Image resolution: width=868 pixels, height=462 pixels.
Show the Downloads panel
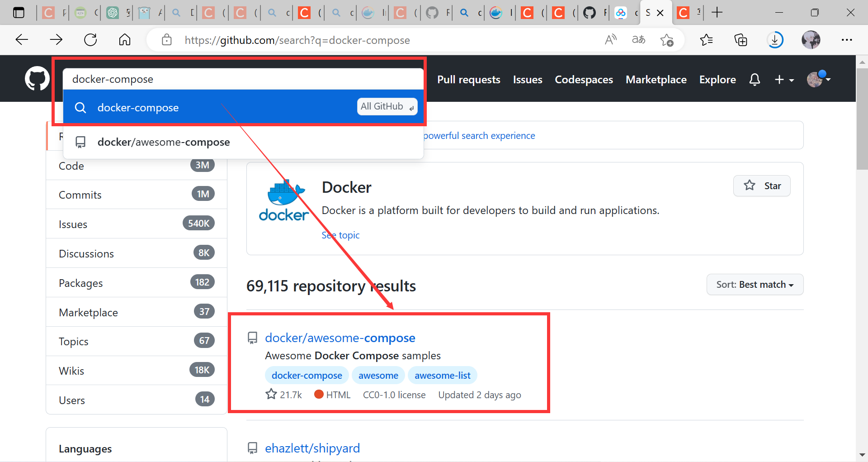point(775,40)
